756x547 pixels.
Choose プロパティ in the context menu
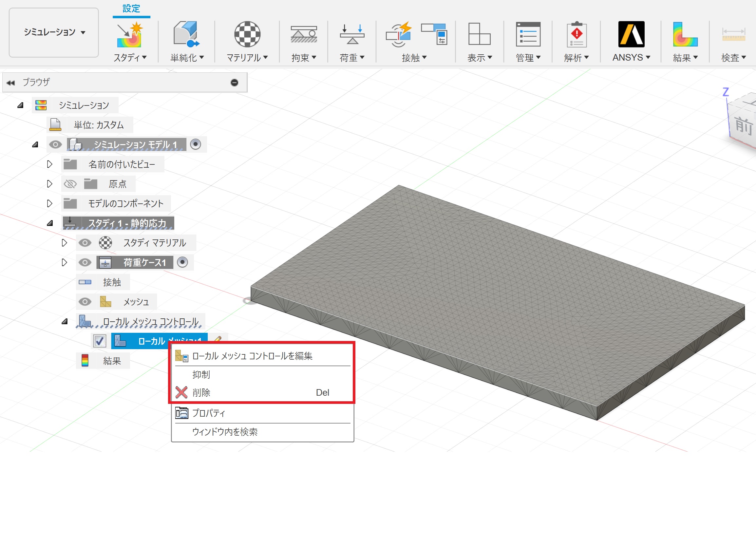[x=263, y=413]
